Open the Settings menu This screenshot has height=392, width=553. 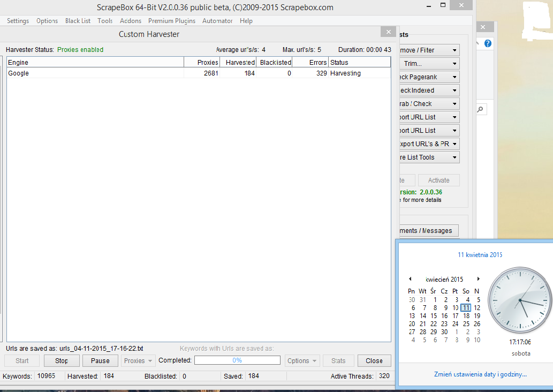[18, 21]
